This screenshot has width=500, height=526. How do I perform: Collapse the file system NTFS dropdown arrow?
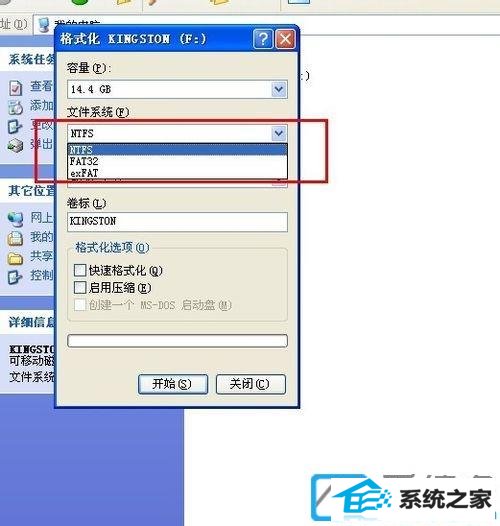click(x=279, y=134)
